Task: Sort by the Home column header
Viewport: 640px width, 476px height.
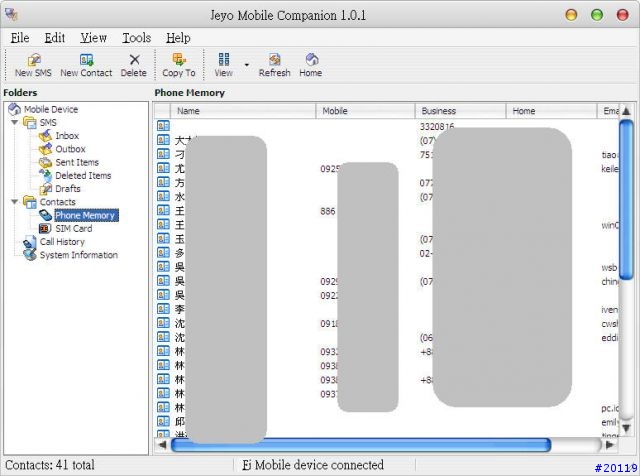Action: [552, 111]
